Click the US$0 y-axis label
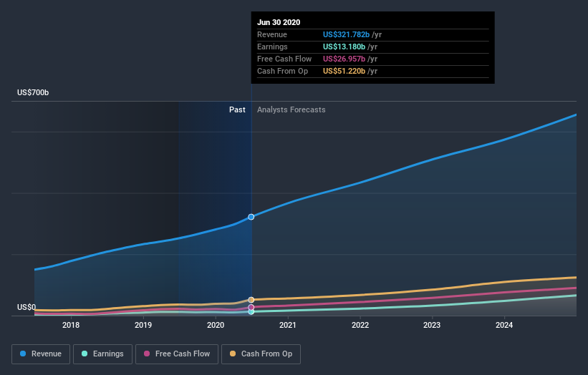The image size is (588, 375). (26, 307)
